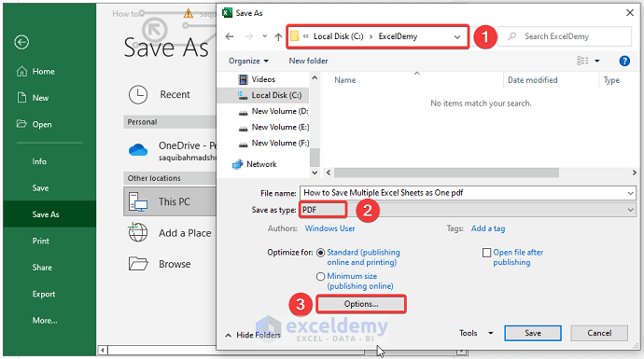The height and width of the screenshot is (359, 644).
Task: Click the New folder button
Action: (x=308, y=61)
